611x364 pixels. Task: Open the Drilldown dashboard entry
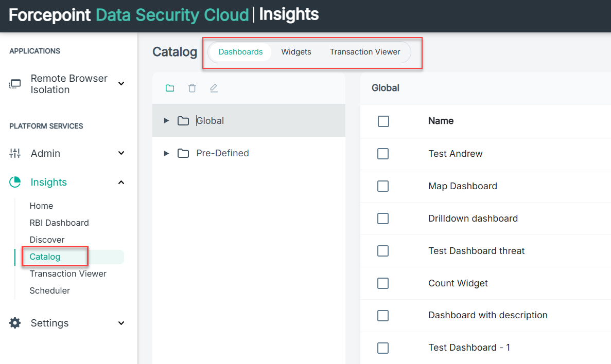[x=473, y=219]
